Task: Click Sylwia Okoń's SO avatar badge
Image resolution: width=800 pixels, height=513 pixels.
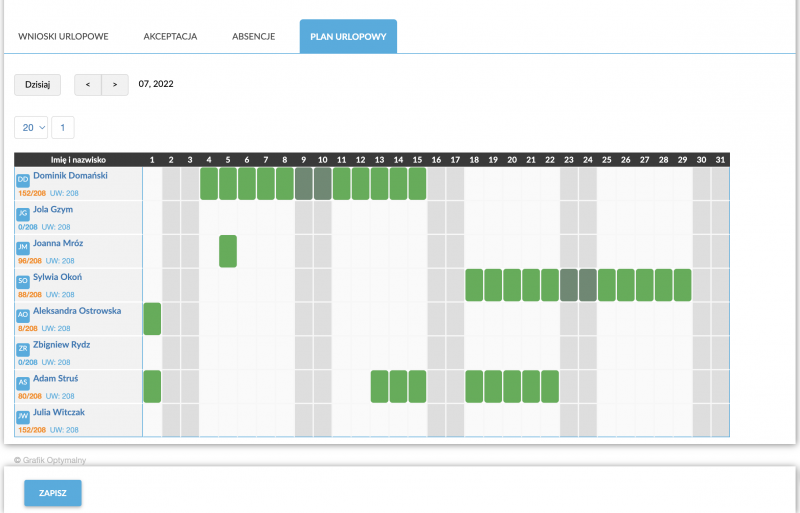Action: point(22,281)
